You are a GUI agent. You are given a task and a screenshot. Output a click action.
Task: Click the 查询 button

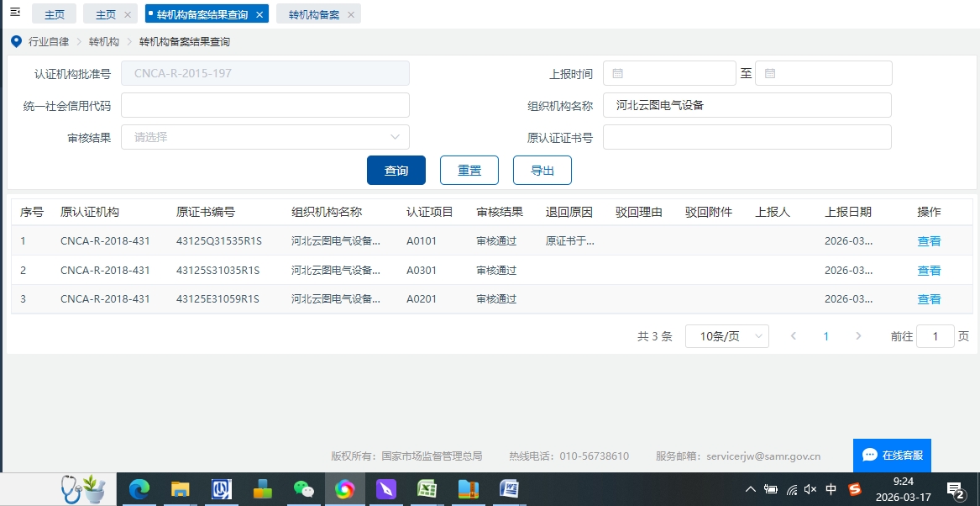click(x=396, y=170)
